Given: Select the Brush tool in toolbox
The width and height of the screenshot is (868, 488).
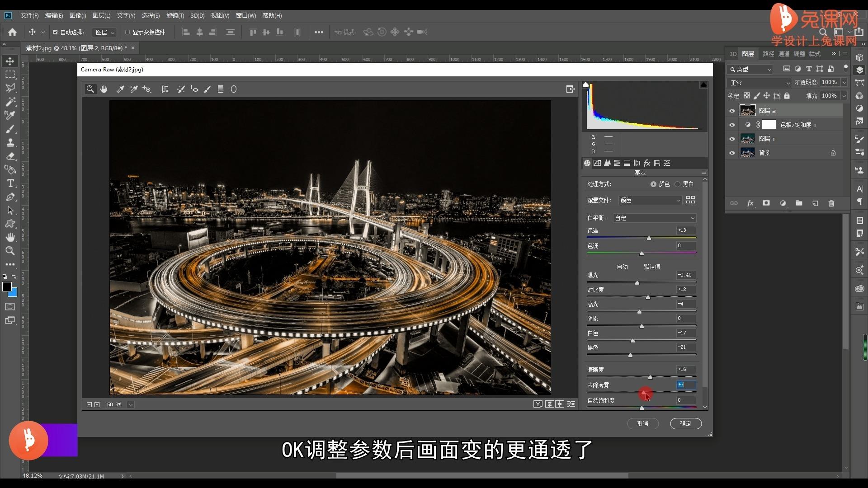Looking at the screenshot, I should coord(10,129).
